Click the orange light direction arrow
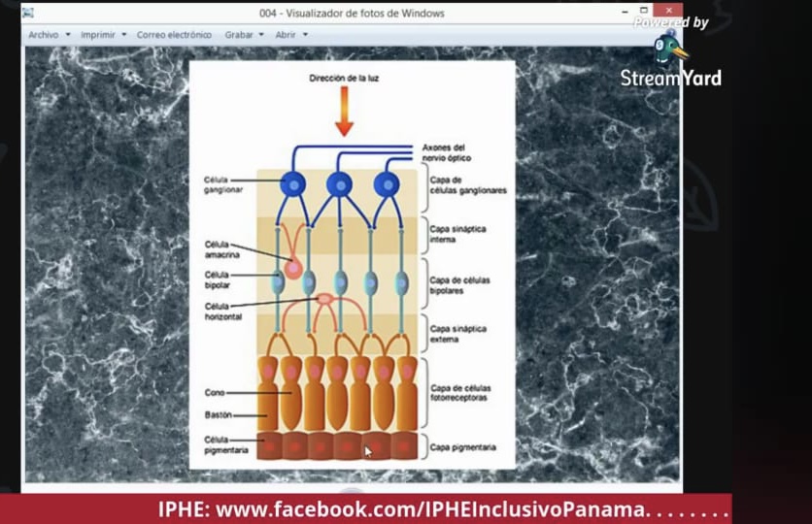The image size is (812, 524). (x=344, y=112)
